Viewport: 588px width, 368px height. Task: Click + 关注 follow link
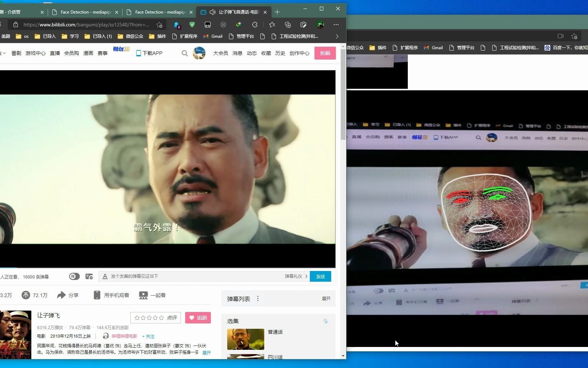click(x=148, y=336)
